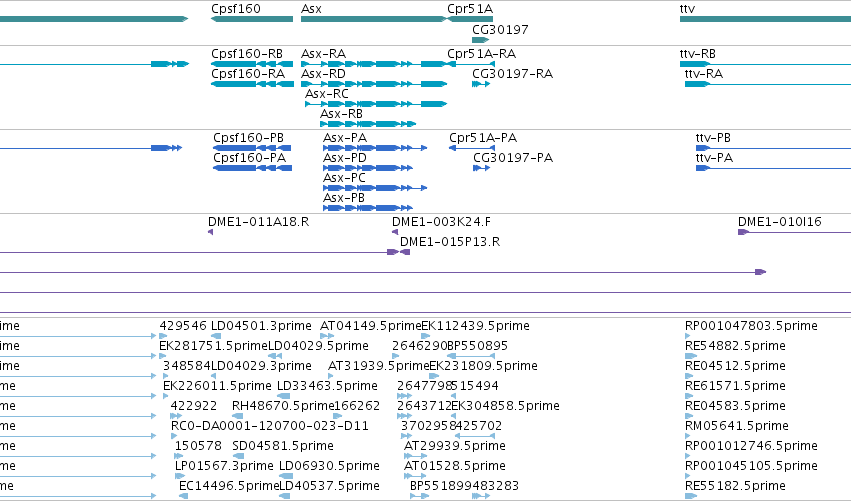Open EST LD33463.5prime
This screenshot has width=851, height=501.
327,386
